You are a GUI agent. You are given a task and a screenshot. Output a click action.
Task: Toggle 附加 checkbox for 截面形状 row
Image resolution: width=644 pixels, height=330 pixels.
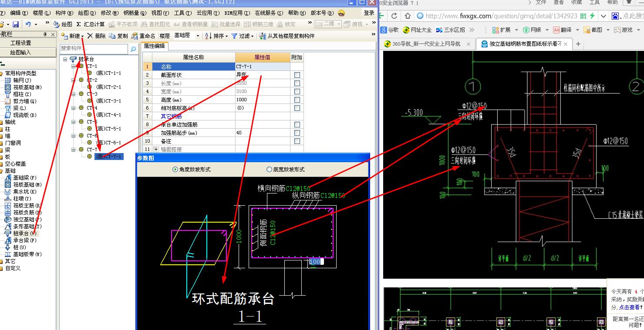pos(297,75)
